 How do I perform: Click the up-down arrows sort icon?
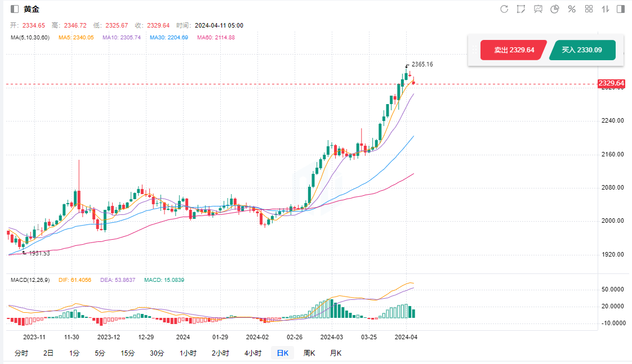point(606,9)
